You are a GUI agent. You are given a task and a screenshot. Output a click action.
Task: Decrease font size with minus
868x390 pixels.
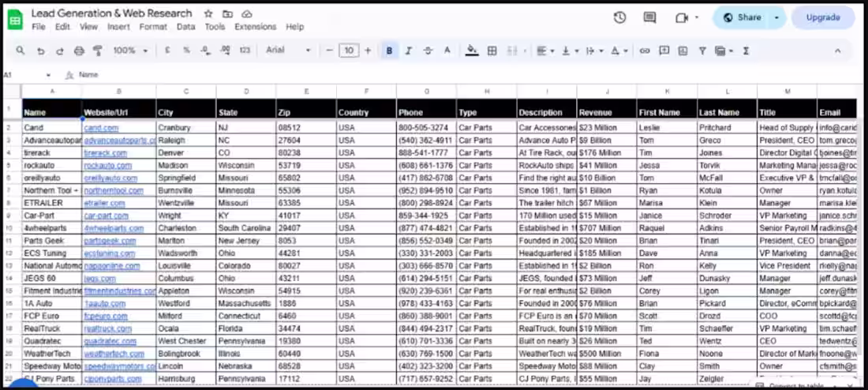point(329,51)
